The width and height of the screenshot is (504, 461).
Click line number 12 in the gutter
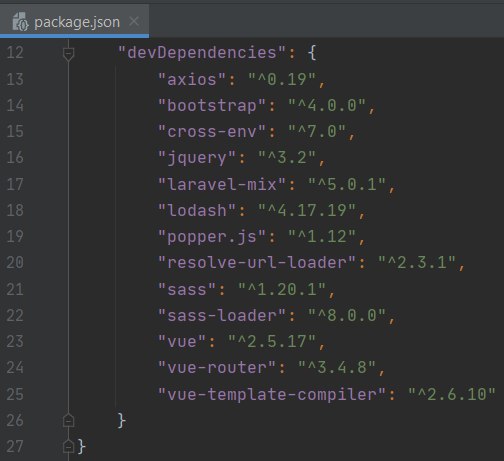(x=15, y=53)
